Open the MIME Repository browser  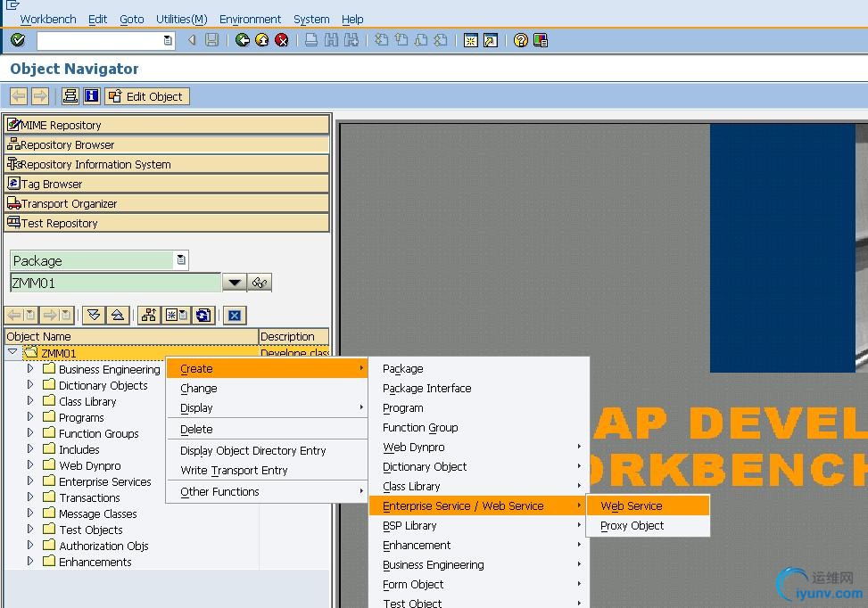tap(167, 125)
